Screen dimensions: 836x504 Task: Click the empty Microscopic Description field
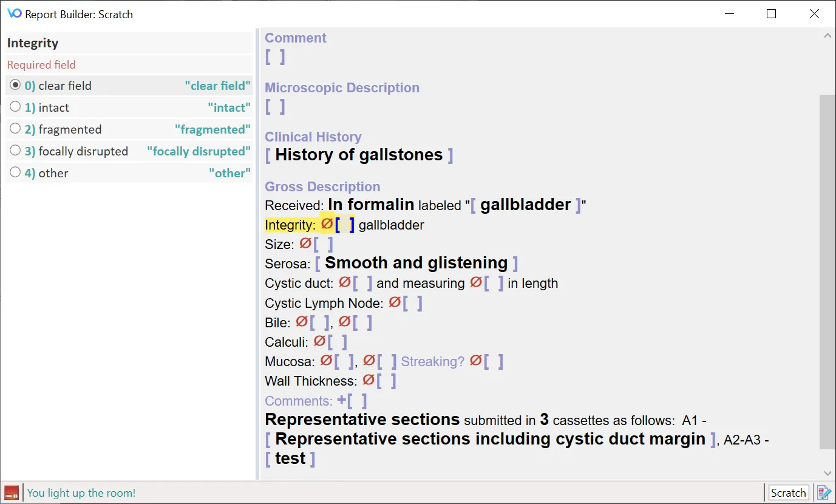[275, 107]
